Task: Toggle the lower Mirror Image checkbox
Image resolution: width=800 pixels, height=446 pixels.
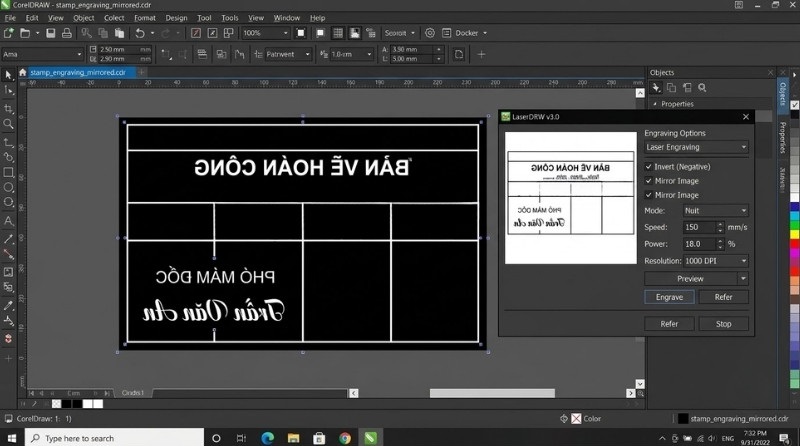Action: point(648,195)
